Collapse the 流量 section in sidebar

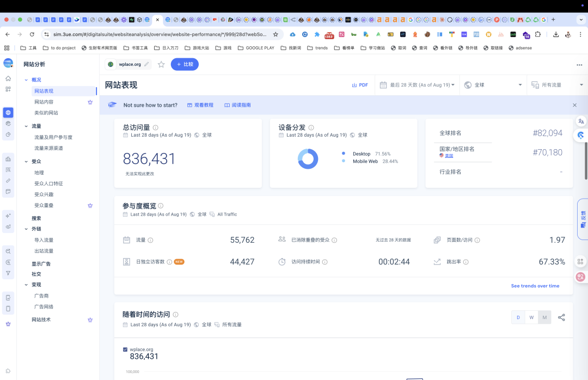tap(26, 126)
